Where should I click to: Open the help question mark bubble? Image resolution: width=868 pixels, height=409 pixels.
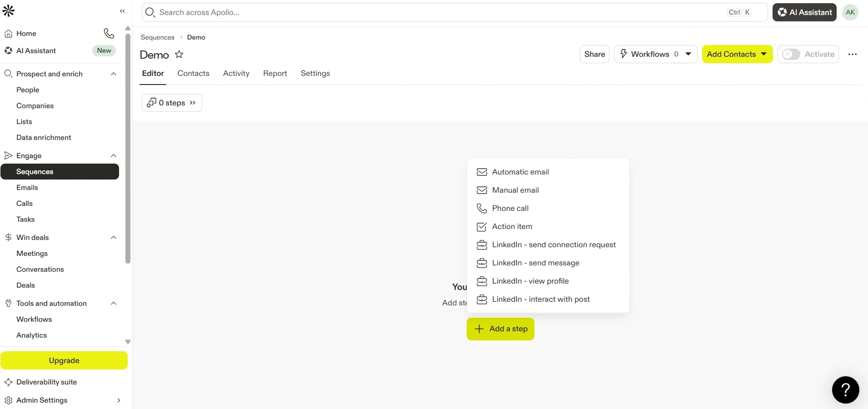click(845, 389)
